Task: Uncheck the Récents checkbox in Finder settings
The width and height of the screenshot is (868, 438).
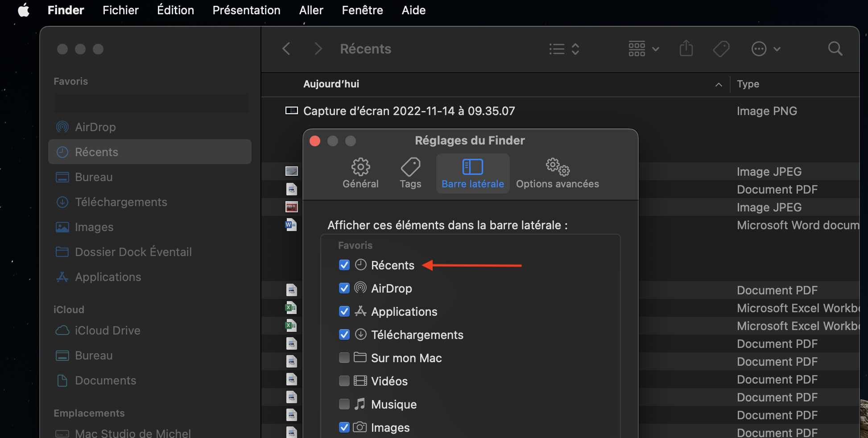Action: (344, 265)
